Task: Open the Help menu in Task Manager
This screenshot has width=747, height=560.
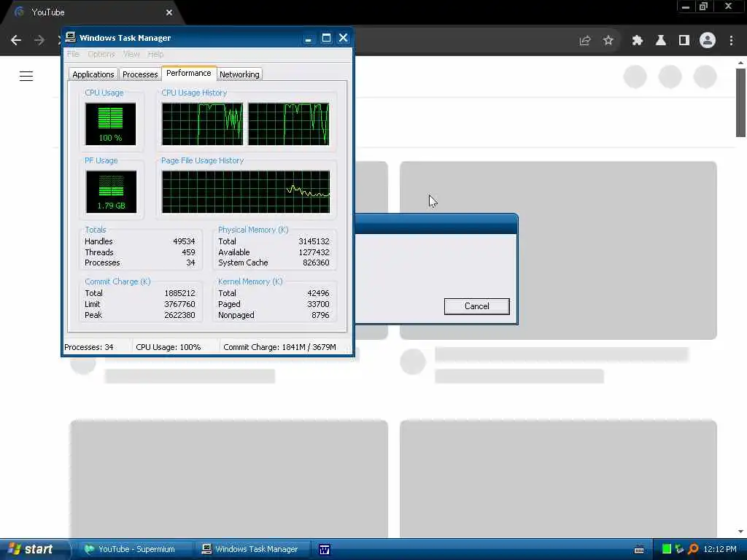Action: pyautogui.click(x=155, y=54)
